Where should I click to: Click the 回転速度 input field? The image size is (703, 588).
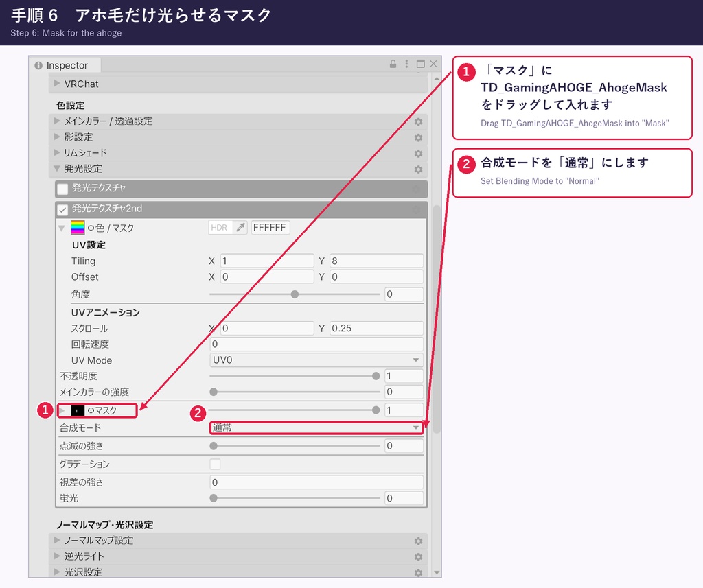click(316, 344)
